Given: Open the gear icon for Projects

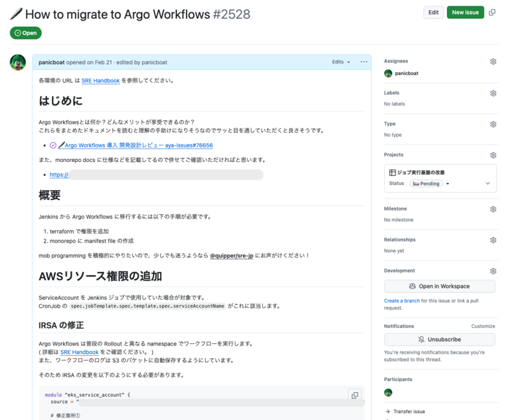Looking at the screenshot, I should point(493,155).
